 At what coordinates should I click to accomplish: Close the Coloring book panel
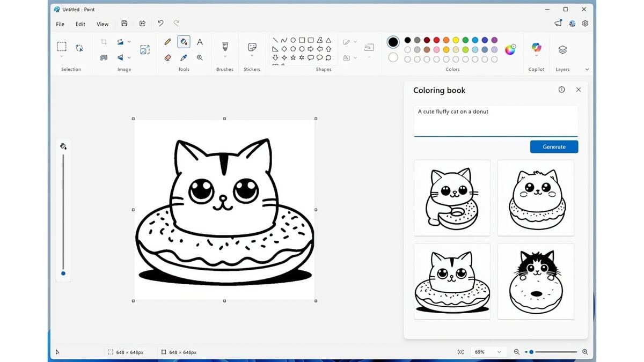coord(578,90)
